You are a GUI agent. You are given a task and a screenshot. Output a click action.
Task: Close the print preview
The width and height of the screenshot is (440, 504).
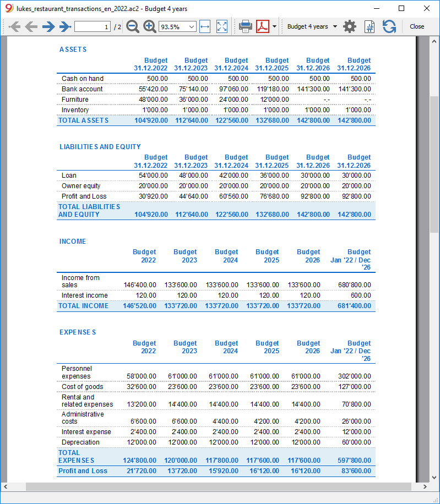point(417,26)
